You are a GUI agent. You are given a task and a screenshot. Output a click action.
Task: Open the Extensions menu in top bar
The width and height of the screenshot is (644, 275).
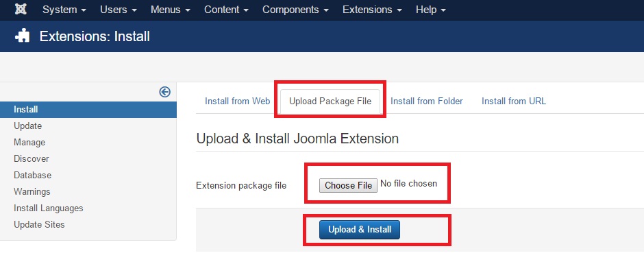[372, 10]
